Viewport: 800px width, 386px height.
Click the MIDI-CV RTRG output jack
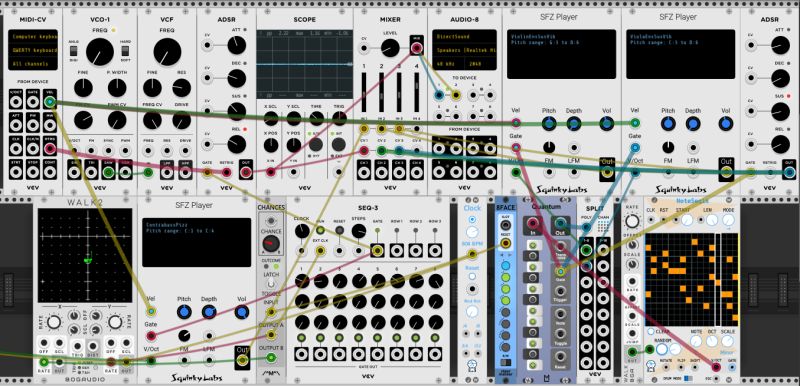coord(49,149)
